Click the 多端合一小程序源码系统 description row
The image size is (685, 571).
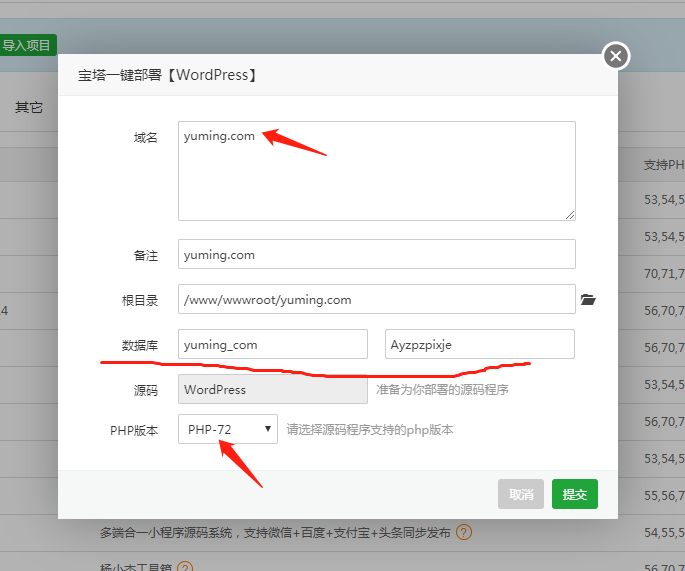pyautogui.click(x=275, y=533)
